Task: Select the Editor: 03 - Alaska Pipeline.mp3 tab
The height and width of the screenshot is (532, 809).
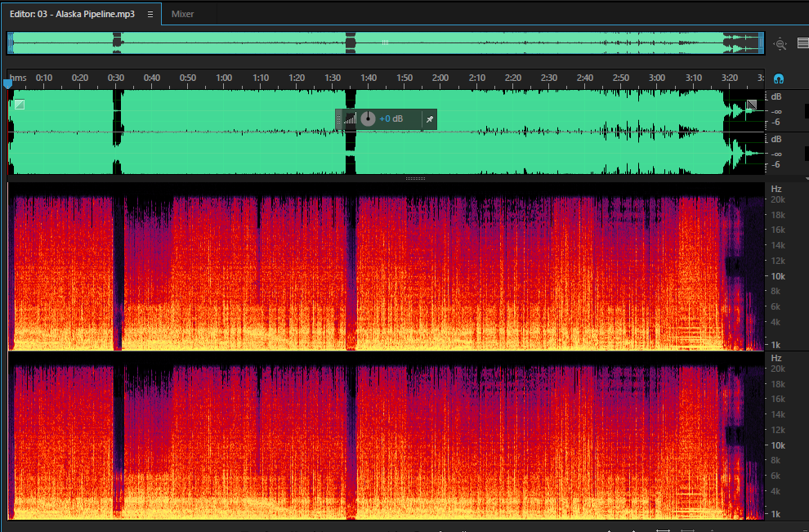Action: 72,14
